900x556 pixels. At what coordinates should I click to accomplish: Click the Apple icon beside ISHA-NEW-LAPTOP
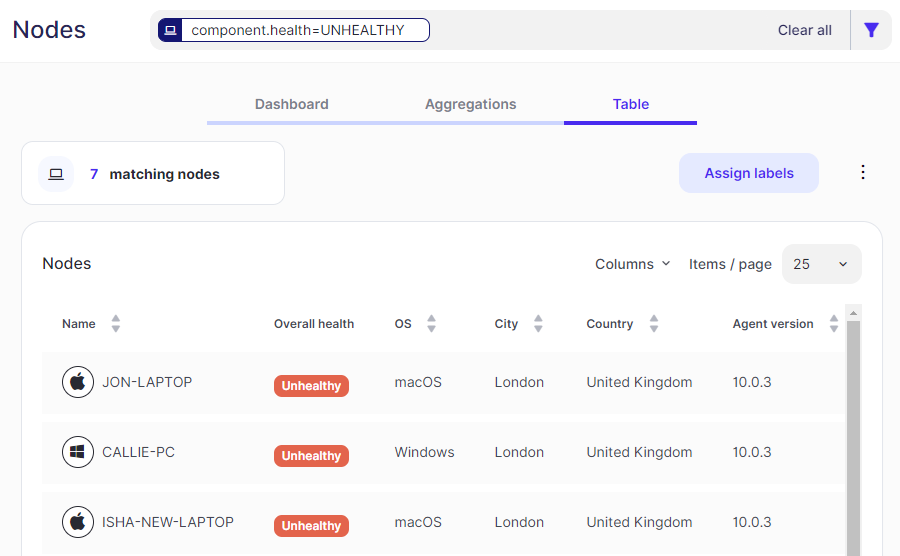pyautogui.click(x=78, y=522)
